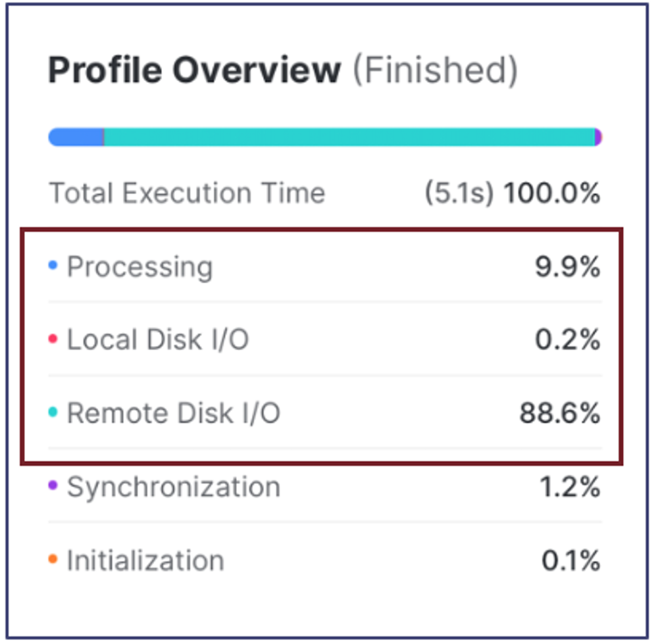Click the teal Remote Disk I/O dot

pyautogui.click(x=53, y=412)
